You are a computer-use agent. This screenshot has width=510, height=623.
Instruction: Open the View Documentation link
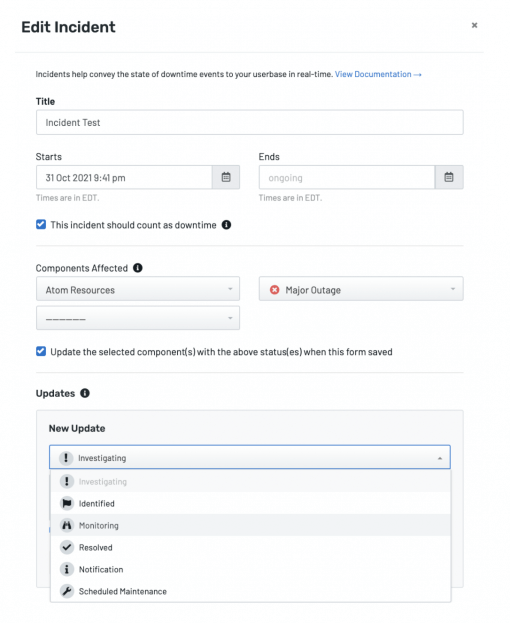point(378,74)
